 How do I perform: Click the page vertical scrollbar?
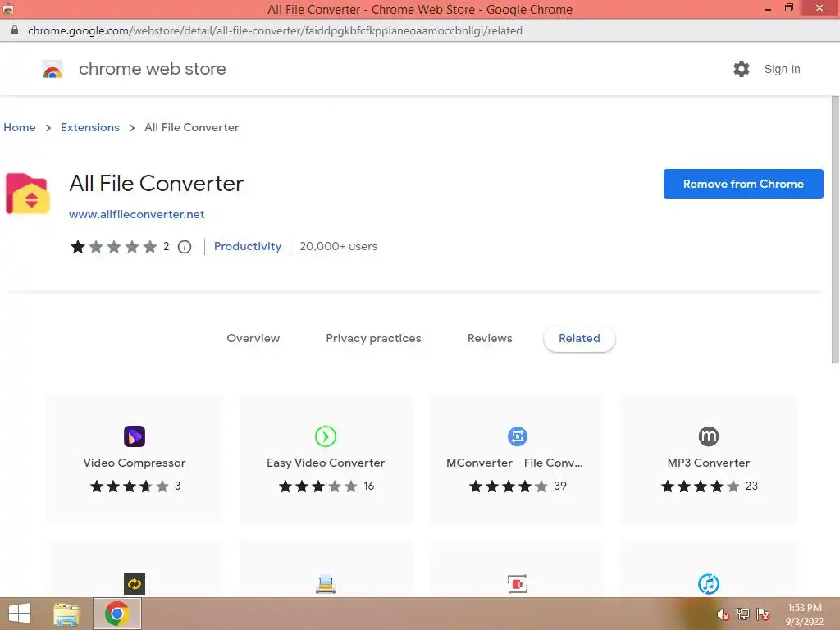point(835,231)
